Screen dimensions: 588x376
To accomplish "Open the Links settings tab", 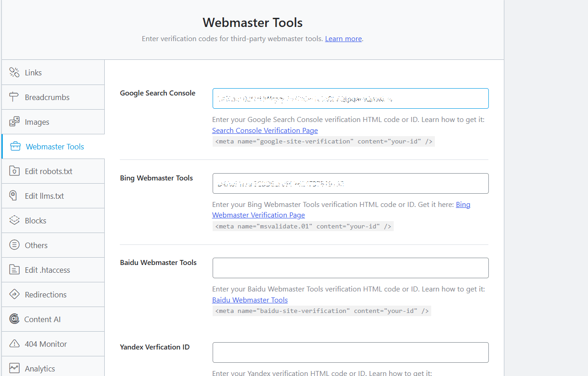I will pos(53,72).
